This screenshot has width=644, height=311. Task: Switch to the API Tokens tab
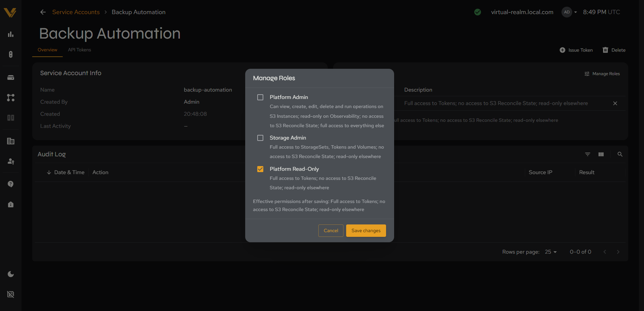point(79,50)
